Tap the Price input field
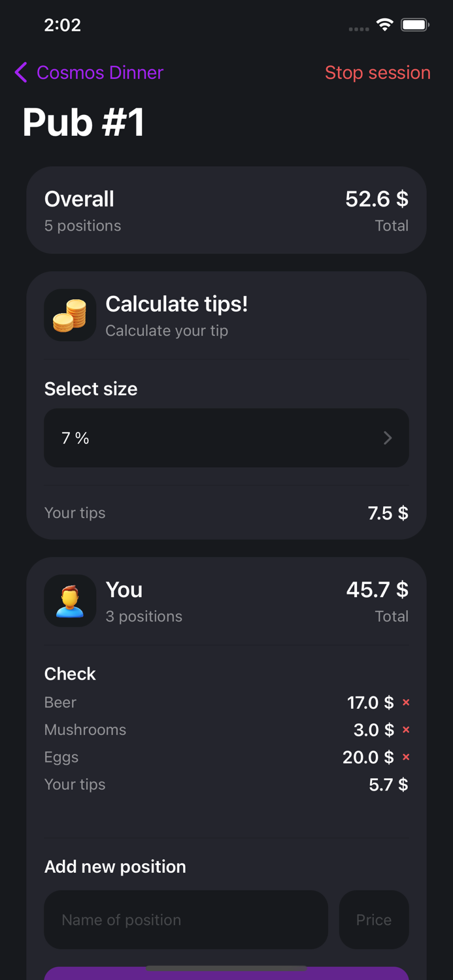 [374, 919]
